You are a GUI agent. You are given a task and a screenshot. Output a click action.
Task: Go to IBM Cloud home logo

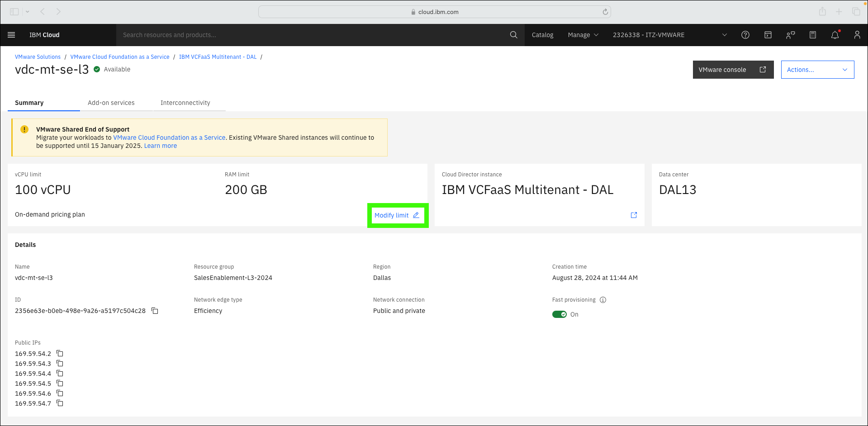point(44,35)
